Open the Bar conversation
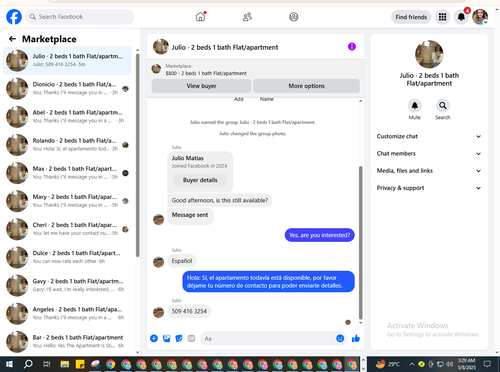 [x=67, y=341]
